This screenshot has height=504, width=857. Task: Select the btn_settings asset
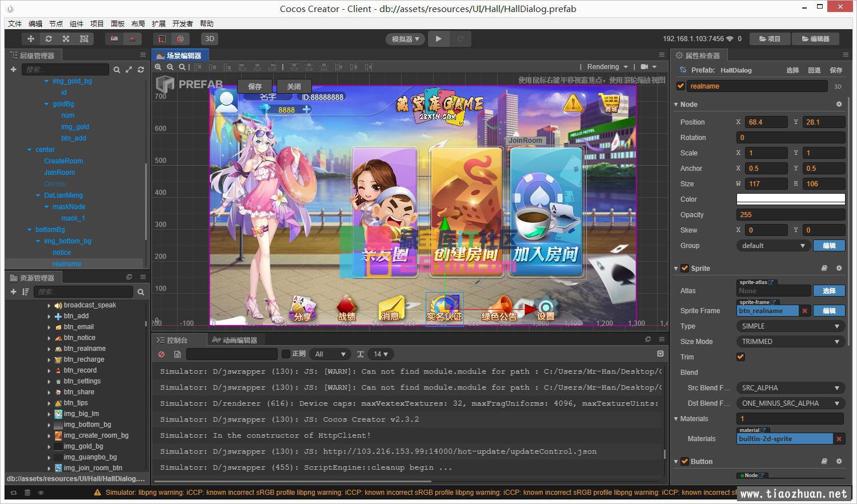click(82, 381)
